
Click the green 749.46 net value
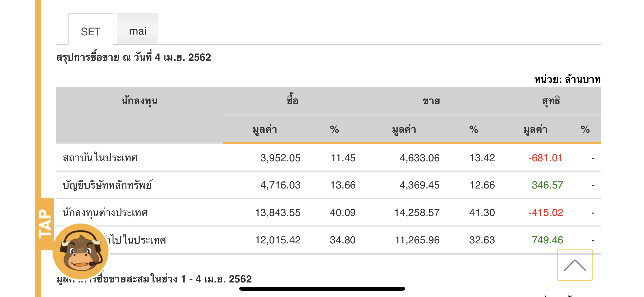pyautogui.click(x=547, y=240)
